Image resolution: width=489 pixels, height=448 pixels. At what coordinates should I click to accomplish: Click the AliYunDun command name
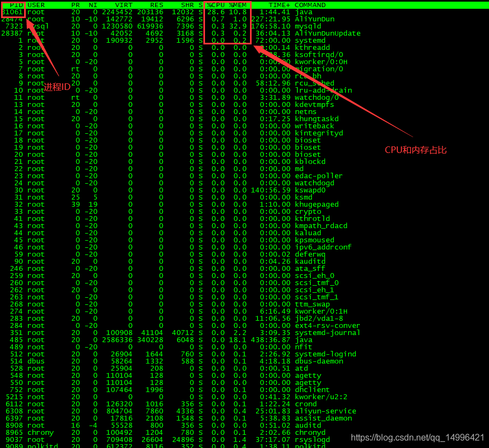coord(315,19)
